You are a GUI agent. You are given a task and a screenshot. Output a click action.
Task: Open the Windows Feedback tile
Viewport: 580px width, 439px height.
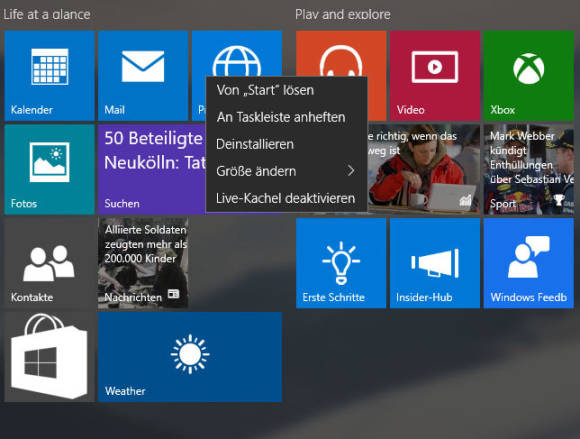coord(529,263)
